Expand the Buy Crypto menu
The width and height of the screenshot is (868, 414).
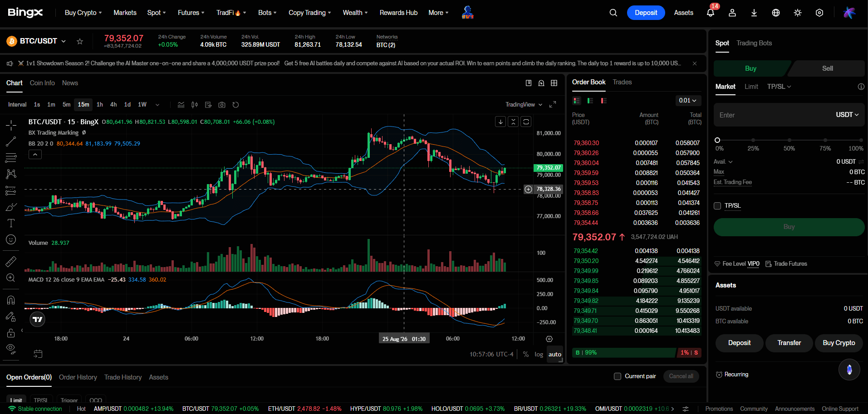83,13
